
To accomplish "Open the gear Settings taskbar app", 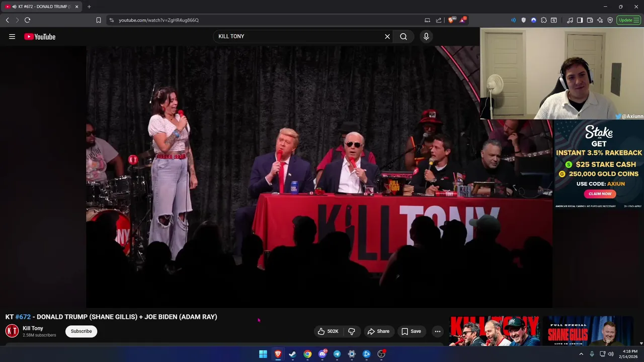I will [352, 354].
